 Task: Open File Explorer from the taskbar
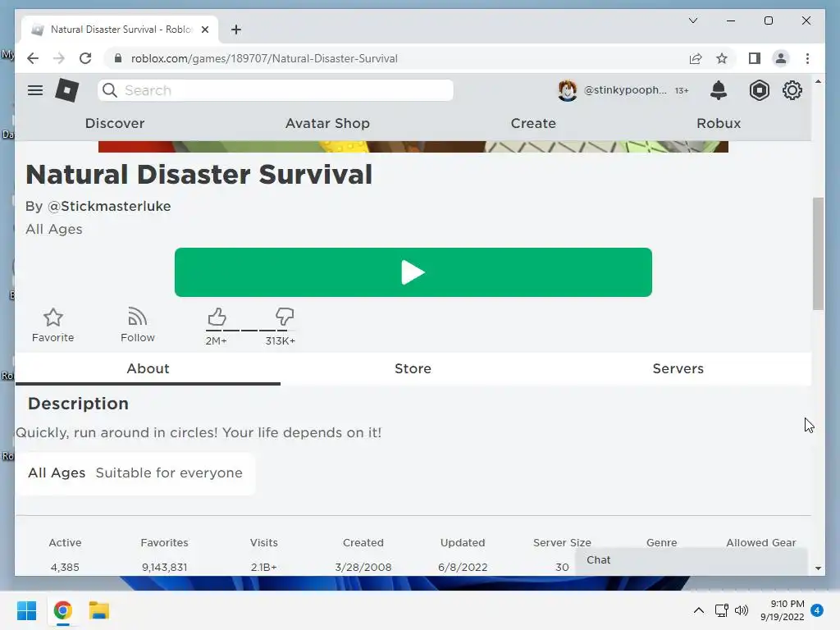[x=99, y=610]
